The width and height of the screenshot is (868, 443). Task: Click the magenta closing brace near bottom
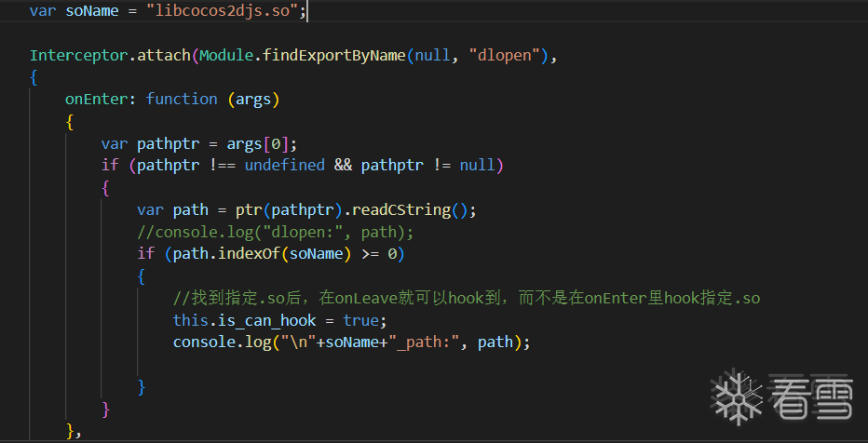(x=106, y=409)
